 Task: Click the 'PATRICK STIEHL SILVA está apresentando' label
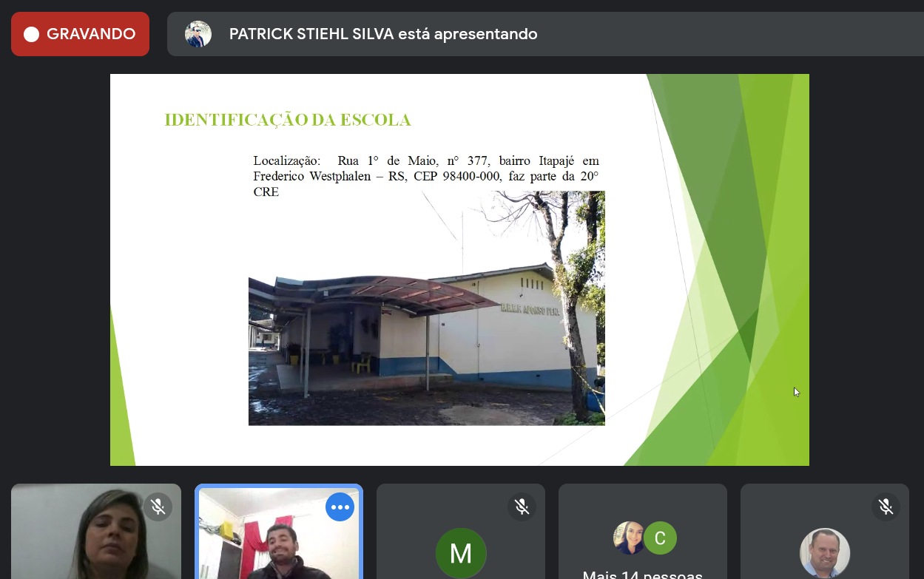[x=383, y=34]
